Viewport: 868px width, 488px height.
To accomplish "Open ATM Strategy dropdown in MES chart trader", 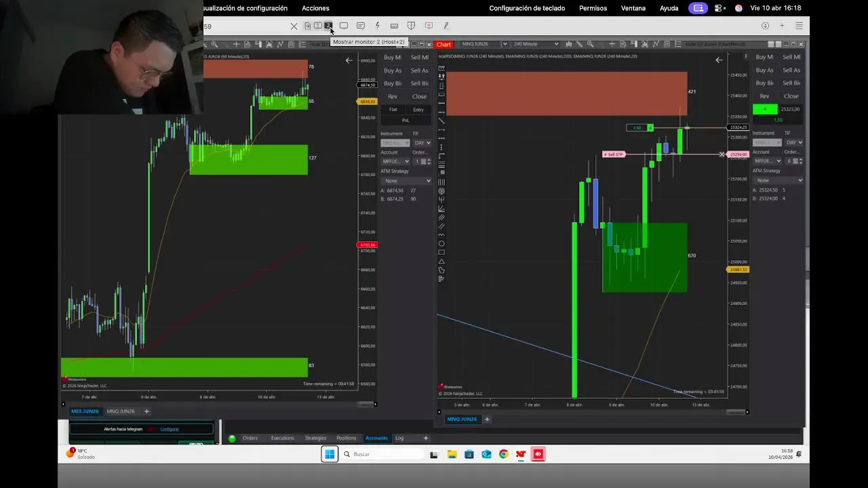I will point(406,181).
